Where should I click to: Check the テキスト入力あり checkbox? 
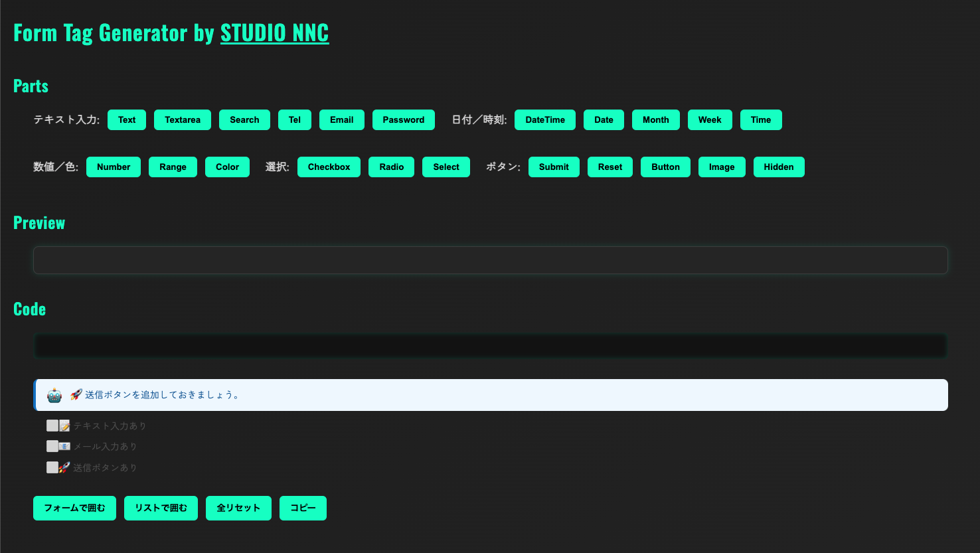52,425
